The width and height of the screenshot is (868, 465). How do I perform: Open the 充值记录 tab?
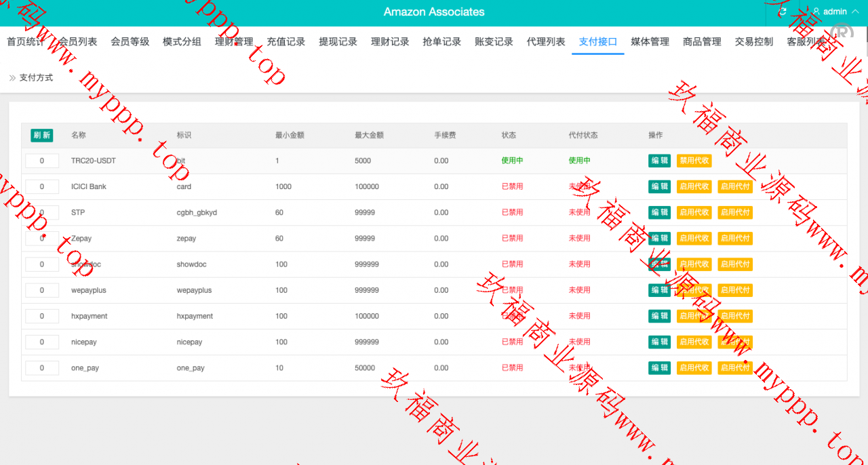[x=285, y=41]
